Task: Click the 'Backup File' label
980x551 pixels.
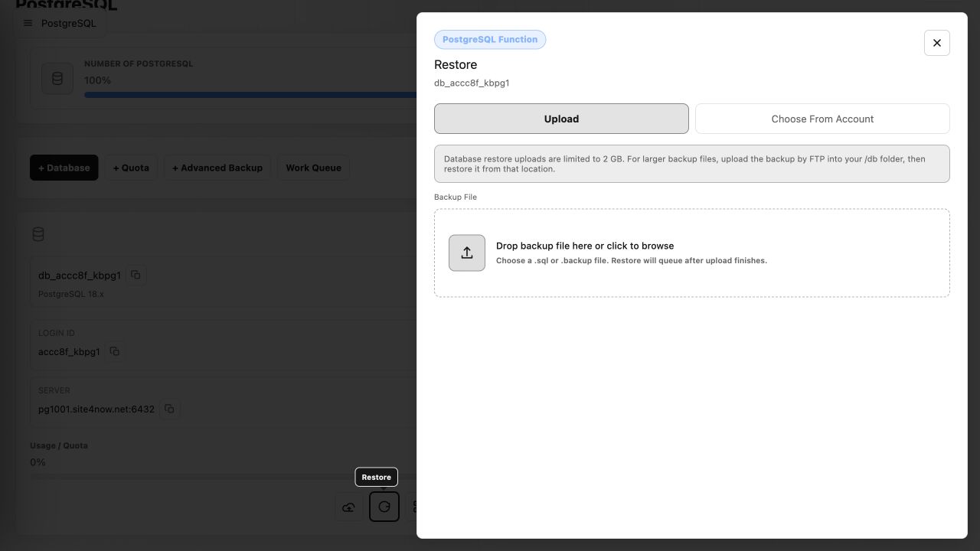Action: pyautogui.click(x=456, y=197)
